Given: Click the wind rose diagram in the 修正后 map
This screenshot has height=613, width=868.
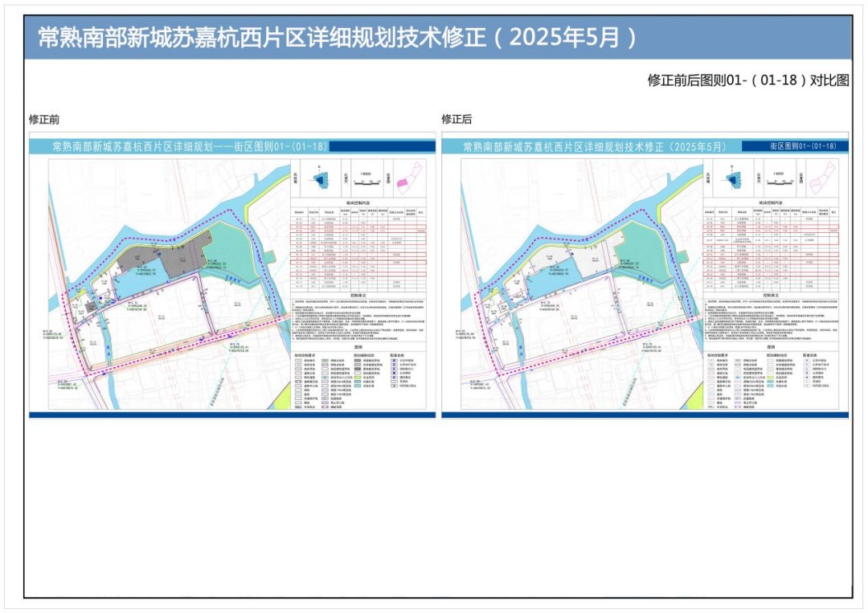Looking at the screenshot, I should click(x=731, y=178).
